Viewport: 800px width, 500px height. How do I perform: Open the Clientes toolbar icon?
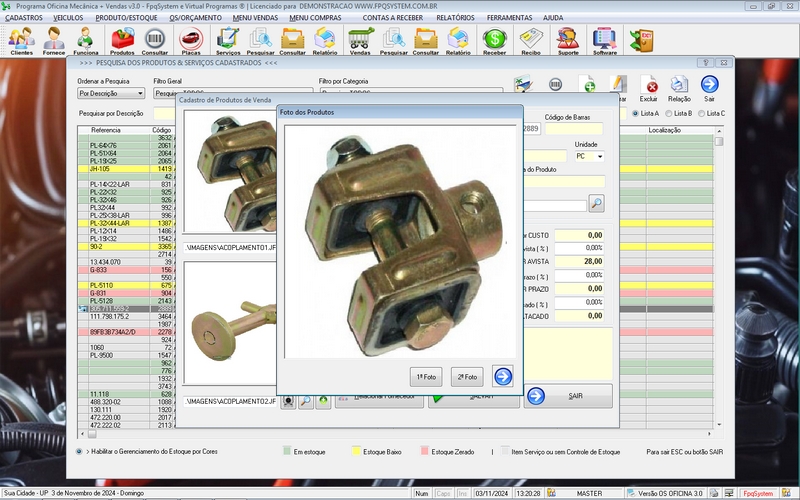point(21,40)
